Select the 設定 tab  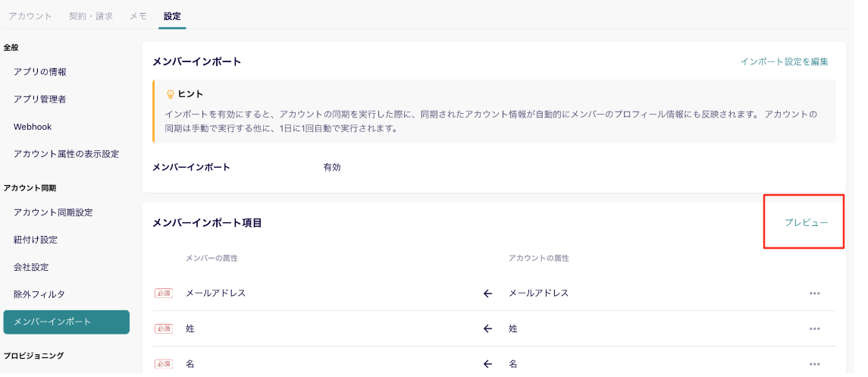point(172,16)
